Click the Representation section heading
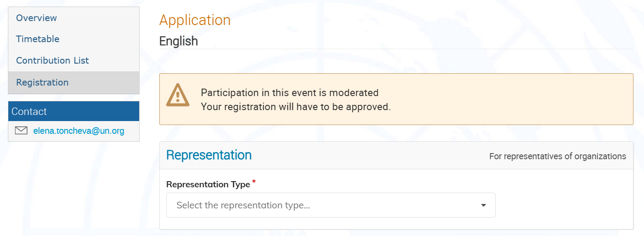Screen dimensions: 644x236 [x=209, y=155]
